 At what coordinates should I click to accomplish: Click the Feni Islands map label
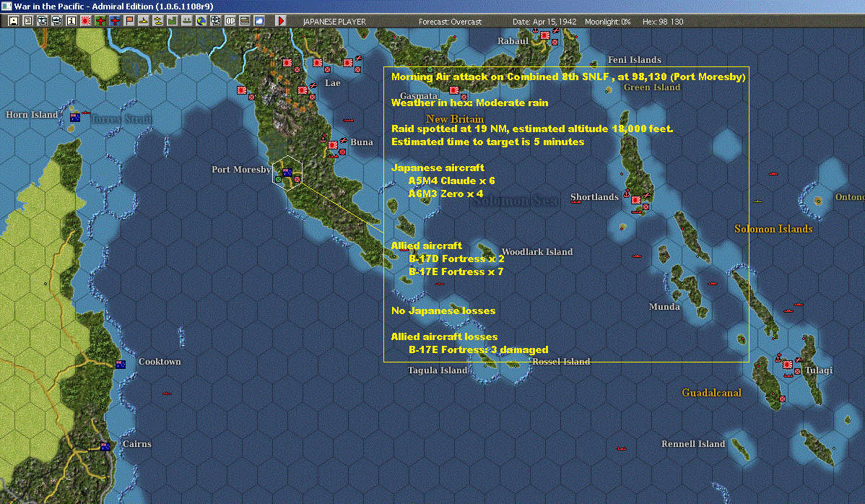635,59
